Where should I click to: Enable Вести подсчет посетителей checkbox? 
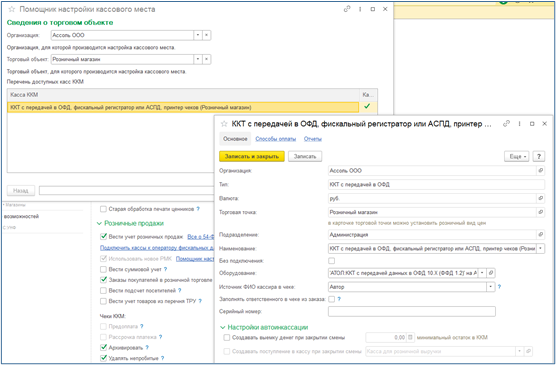pyautogui.click(x=103, y=290)
